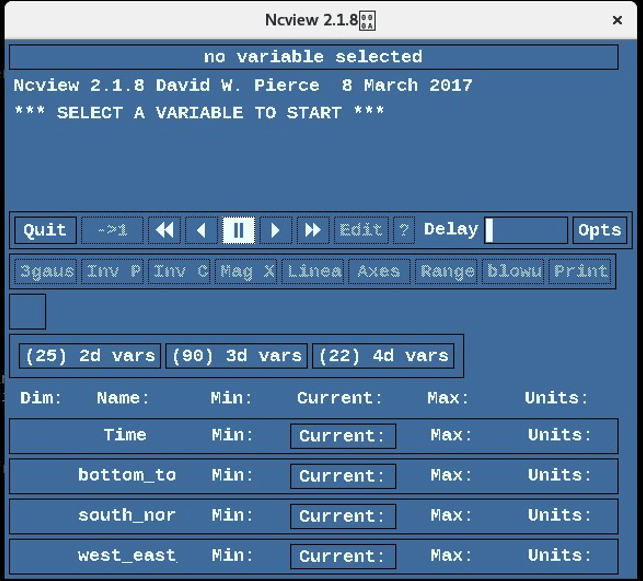643x581 pixels.
Task: Click the Linear transform button
Action: point(313,271)
